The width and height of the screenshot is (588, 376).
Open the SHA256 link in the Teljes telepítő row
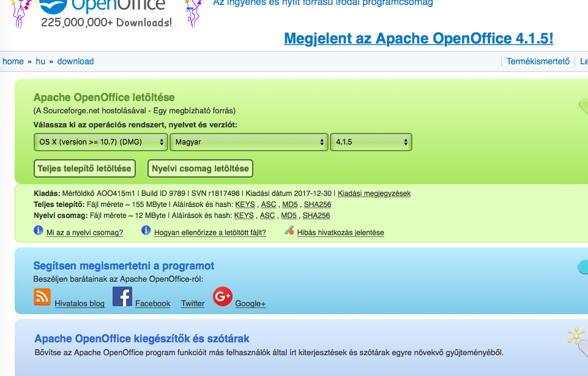point(318,205)
